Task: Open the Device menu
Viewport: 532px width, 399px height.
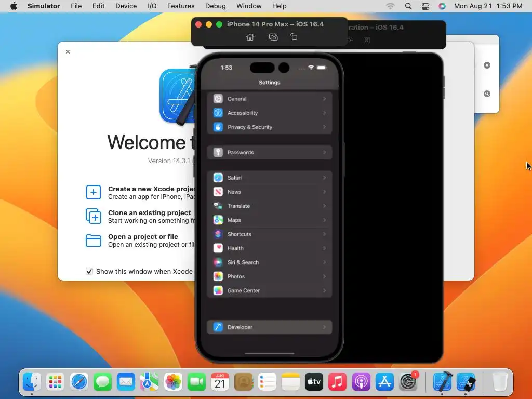Action: point(126,6)
